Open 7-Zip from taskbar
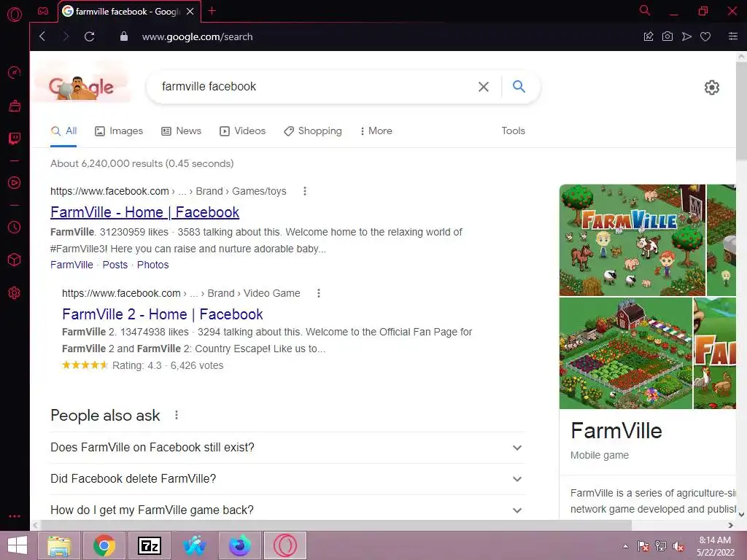This screenshot has height=560, width=747. (x=149, y=545)
